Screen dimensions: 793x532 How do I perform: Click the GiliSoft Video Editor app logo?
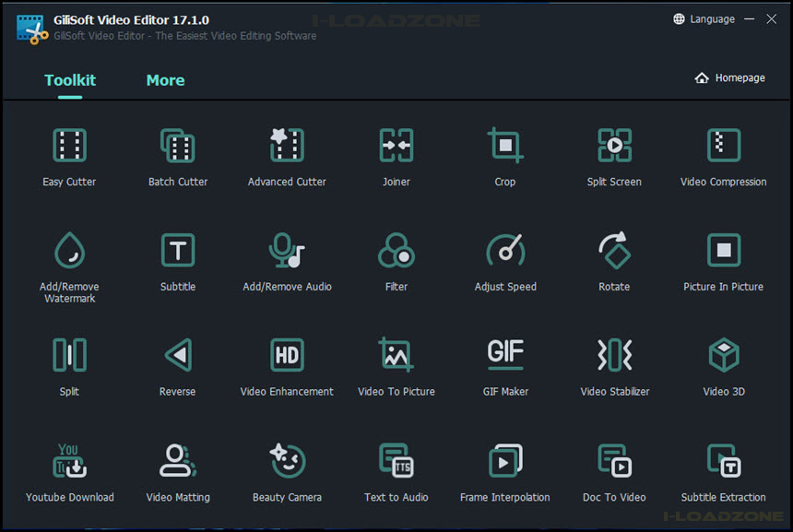coord(32,30)
